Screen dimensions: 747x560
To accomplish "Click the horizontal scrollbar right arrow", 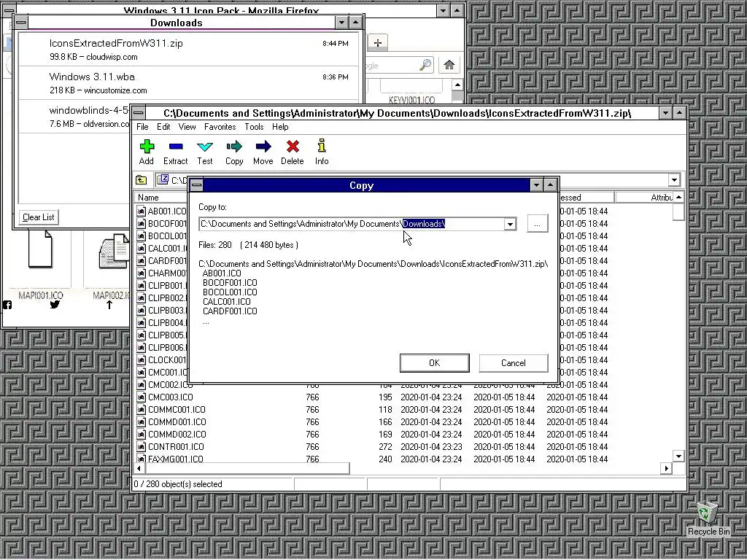I will click(666, 469).
